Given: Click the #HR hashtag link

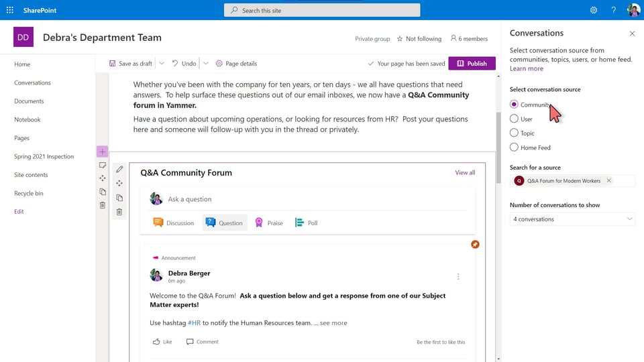Looking at the screenshot, I should tap(195, 322).
